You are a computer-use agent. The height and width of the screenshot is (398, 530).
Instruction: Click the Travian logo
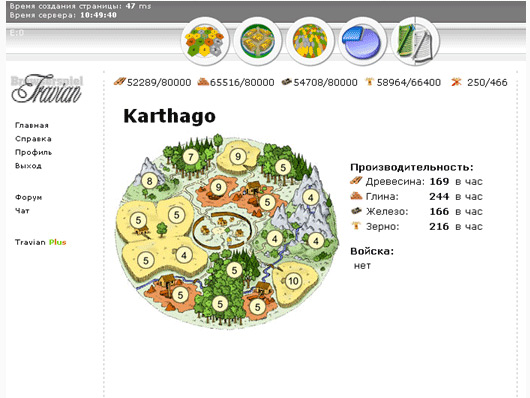tap(47, 89)
